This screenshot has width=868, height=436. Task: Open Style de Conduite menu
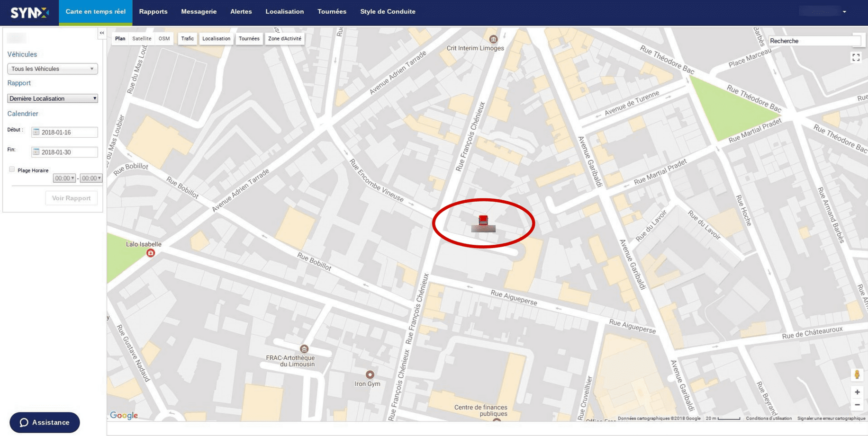pos(388,12)
